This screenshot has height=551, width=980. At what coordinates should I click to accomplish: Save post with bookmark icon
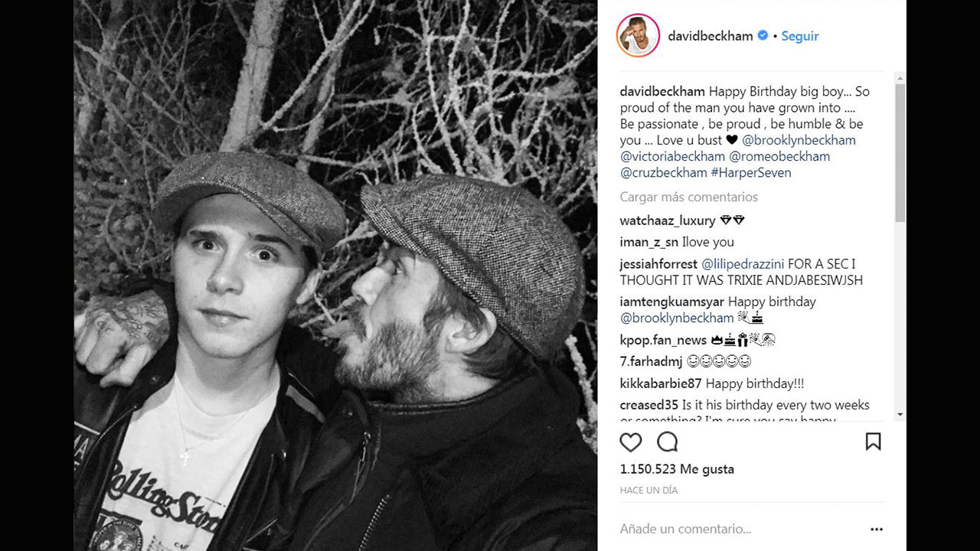873,442
